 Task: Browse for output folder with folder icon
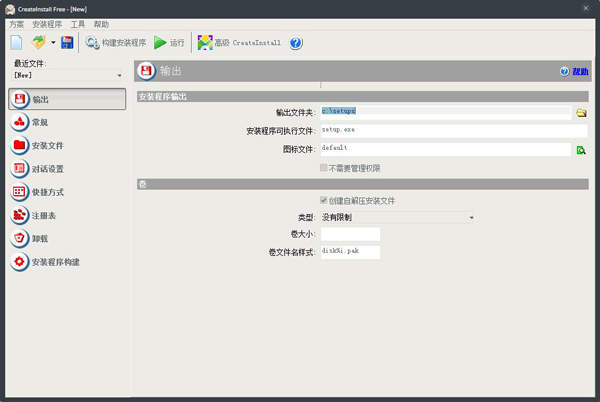[581, 112]
